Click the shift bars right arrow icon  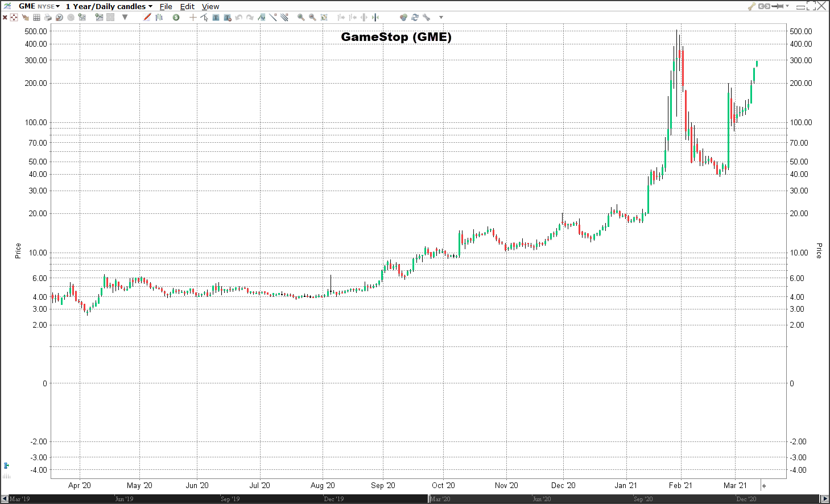click(x=341, y=18)
